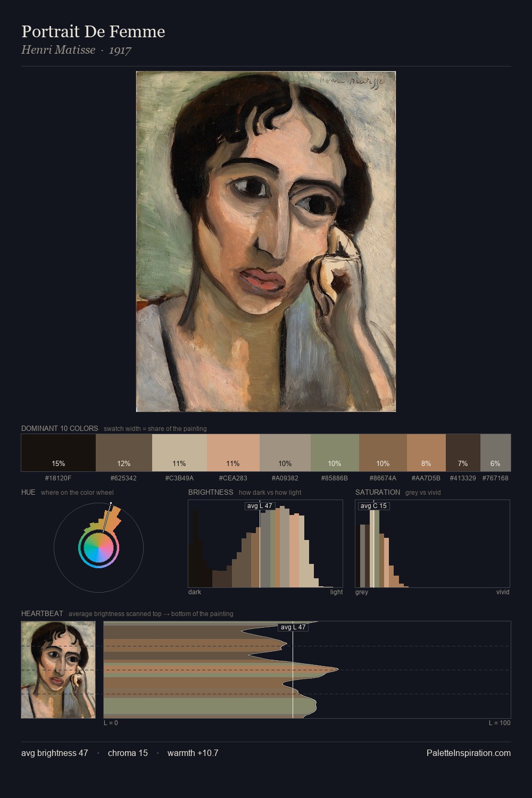Click the hex code #AA7D5B text
Viewport: 532px width, 798px height.
tap(426, 478)
